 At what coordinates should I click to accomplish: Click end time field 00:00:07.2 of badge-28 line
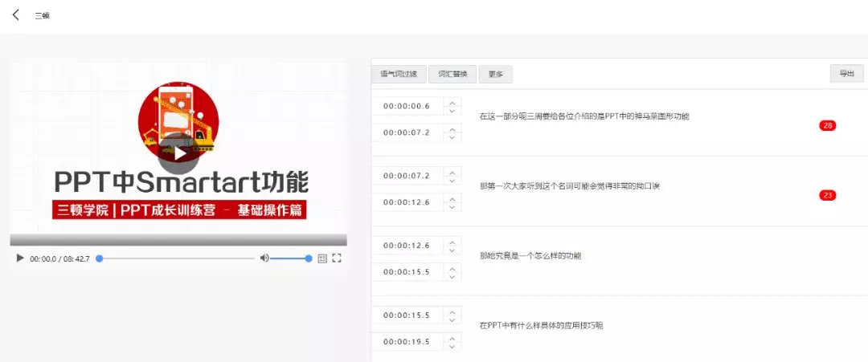tap(407, 132)
